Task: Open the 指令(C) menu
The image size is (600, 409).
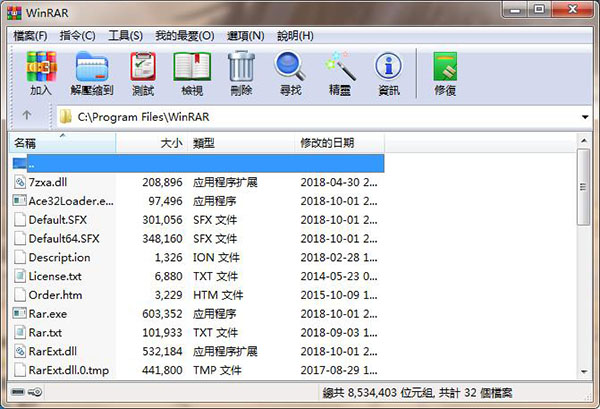Action: 78,36
